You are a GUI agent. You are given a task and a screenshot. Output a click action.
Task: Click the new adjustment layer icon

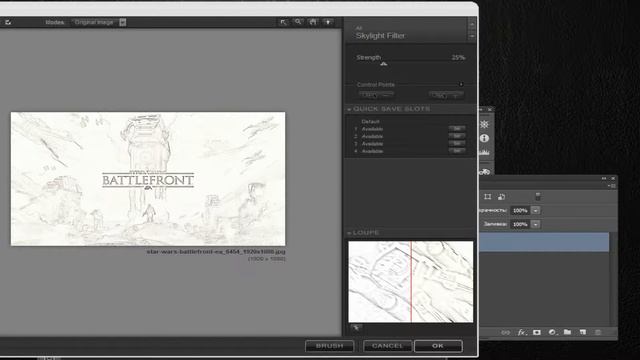coord(552,333)
